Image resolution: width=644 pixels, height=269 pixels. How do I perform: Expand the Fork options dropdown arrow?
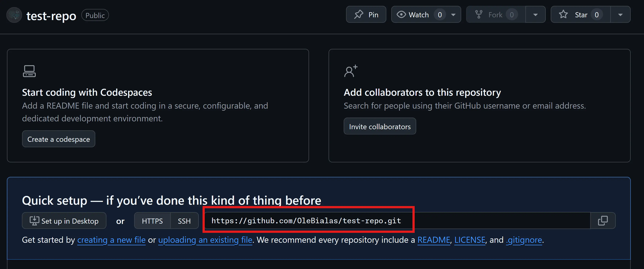pos(535,15)
